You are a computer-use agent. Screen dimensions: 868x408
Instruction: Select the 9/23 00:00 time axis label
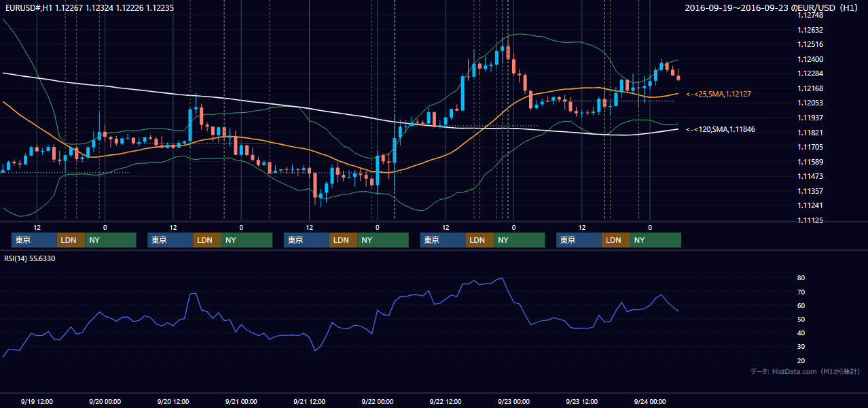pos(513,402)
